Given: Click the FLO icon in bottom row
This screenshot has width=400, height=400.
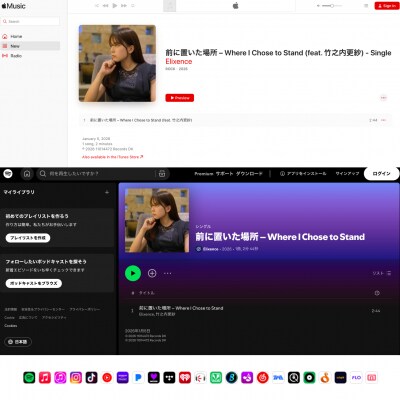Looking at the screenshot, I should pos(356,378).
